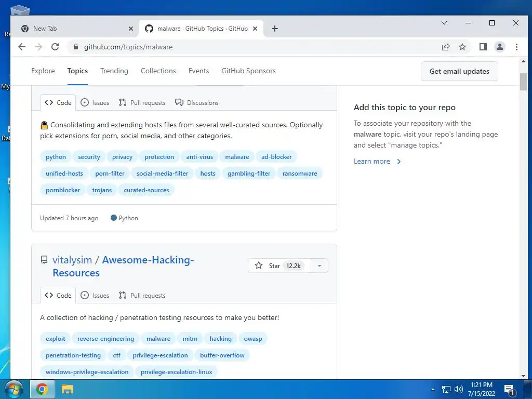
Task: Go back using browser back arrow
Action: pyautogui.click(x=22, y=47)
